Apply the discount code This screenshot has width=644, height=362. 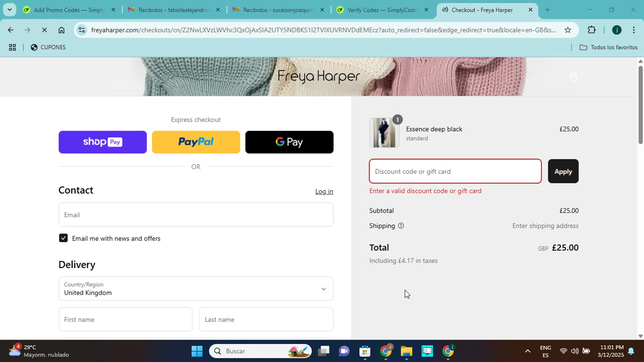(x=563, y=171)
